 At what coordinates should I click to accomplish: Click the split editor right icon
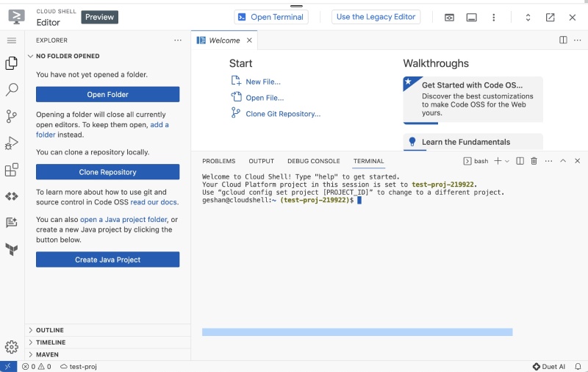[x=563, y=40]
